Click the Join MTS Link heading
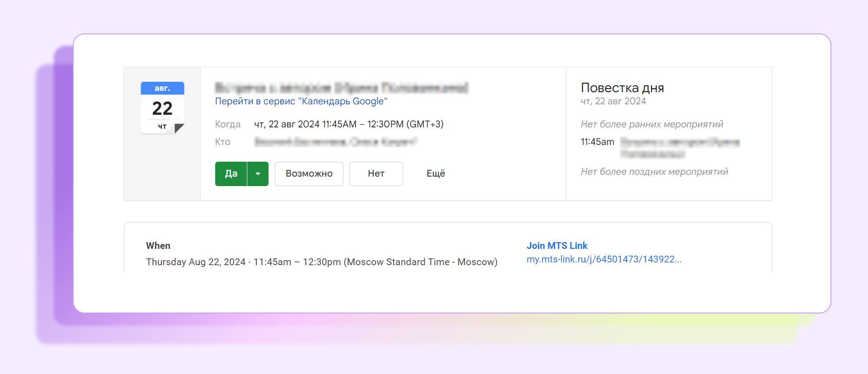Viewport: 868px width, 374px height. (x=557, y=246)
